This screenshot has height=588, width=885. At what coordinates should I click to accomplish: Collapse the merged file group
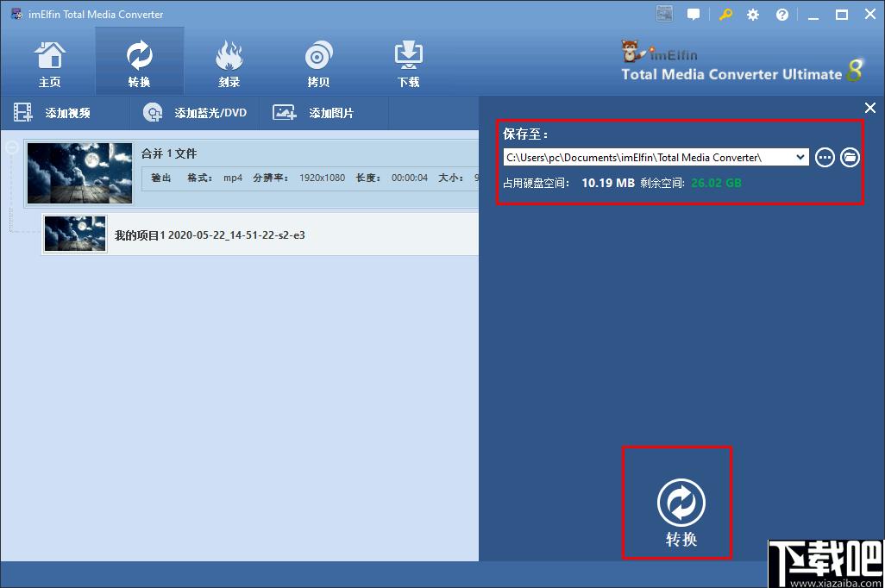click(x=12, y=147)
